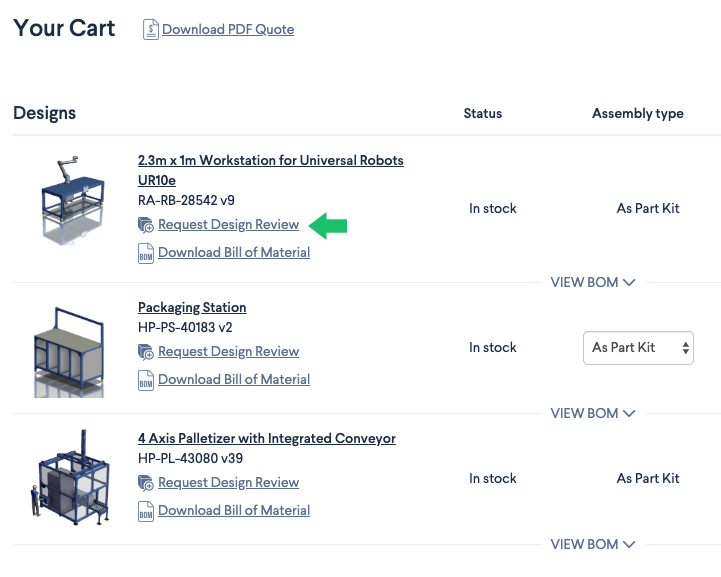This screenshot has height=577, width=721.
Task: Click In stock status for Packaging Station
Action: (492, 347)
